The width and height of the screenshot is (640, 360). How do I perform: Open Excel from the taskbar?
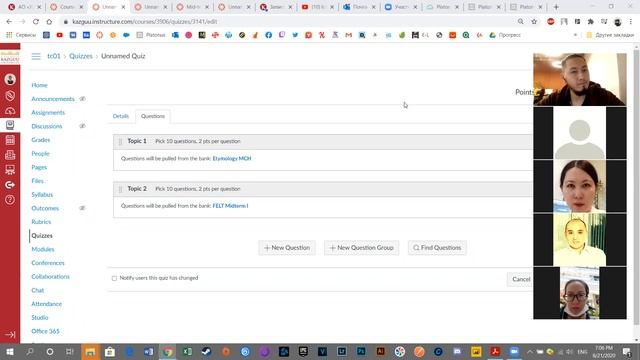(187, 352)
